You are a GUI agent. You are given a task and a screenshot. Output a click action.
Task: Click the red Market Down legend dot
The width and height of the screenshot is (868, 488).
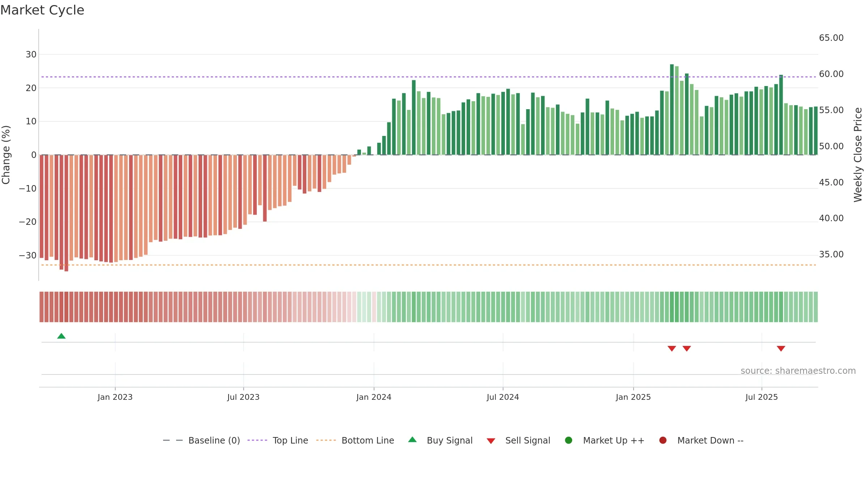pyautogui.click(x=663, y=440)
